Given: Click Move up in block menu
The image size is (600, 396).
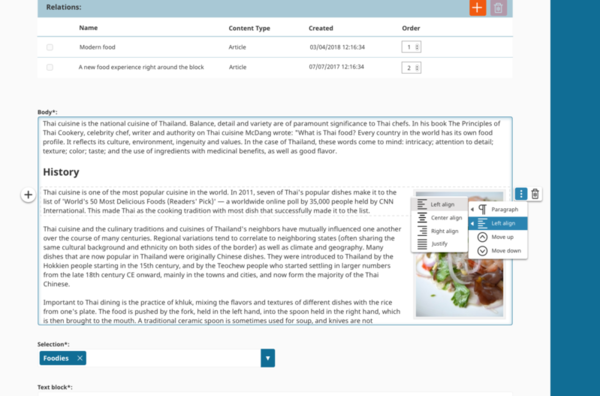Looking at the screenshot, I should [x=498, y=237].
